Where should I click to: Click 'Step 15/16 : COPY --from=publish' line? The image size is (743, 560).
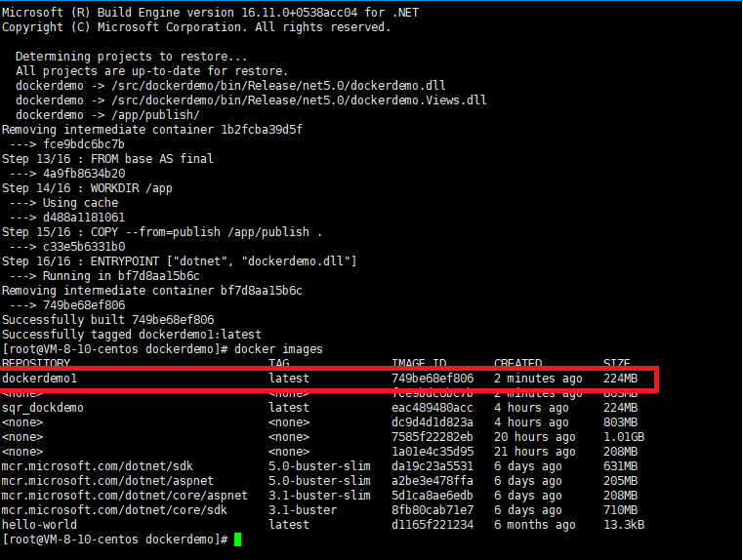pyautogui.click(x=162, y=232)
